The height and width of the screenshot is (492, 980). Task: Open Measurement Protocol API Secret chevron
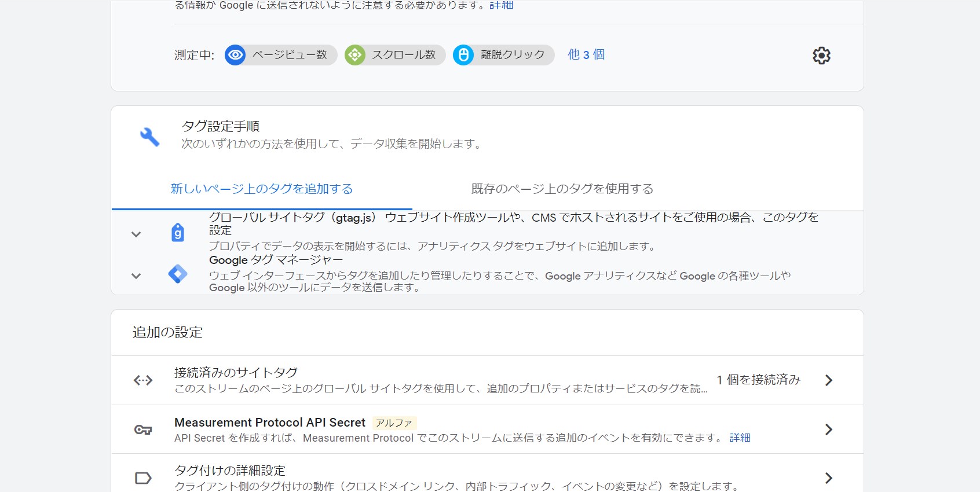[828, 429]
